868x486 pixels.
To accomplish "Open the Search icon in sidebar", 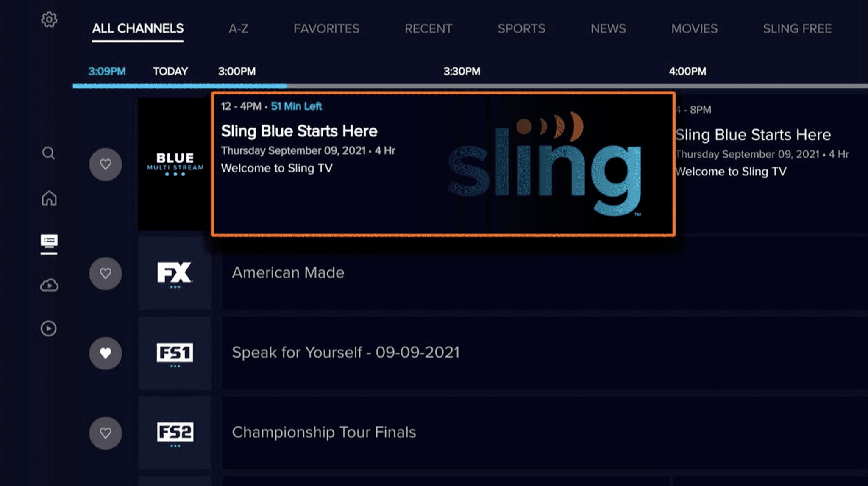I will click(48, 153).
